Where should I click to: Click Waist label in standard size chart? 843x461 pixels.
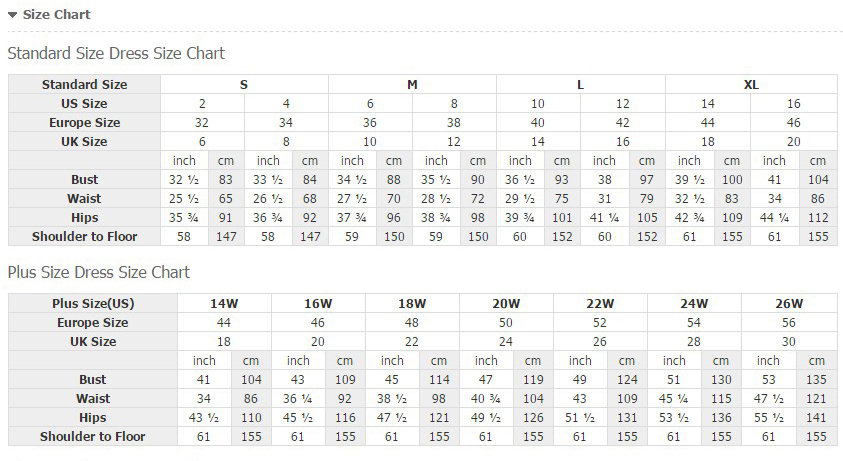(85, 199)
